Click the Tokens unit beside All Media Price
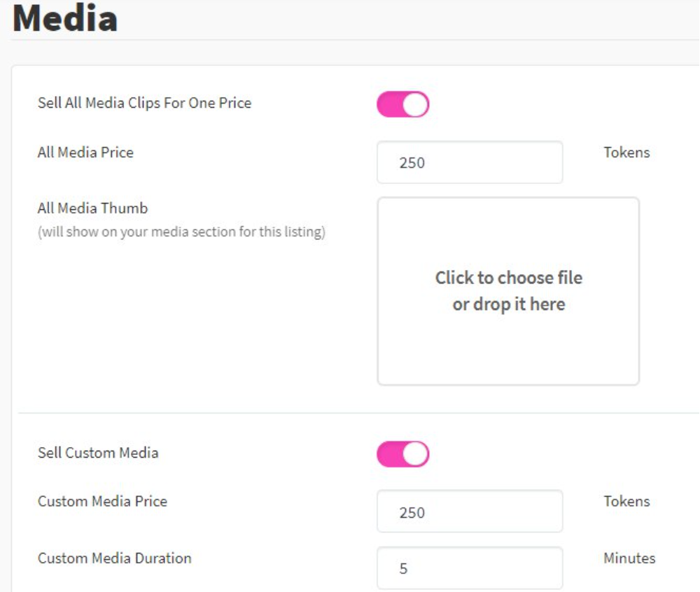 tap(626, 152)
